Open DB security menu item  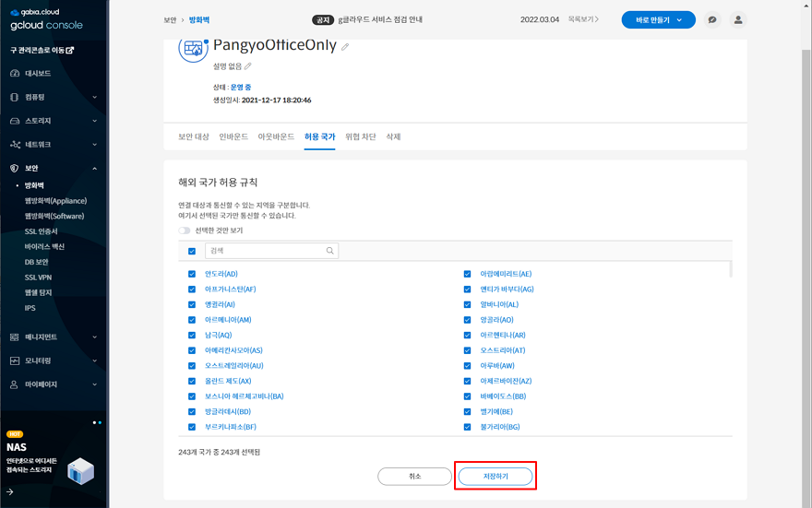point(37,262)
